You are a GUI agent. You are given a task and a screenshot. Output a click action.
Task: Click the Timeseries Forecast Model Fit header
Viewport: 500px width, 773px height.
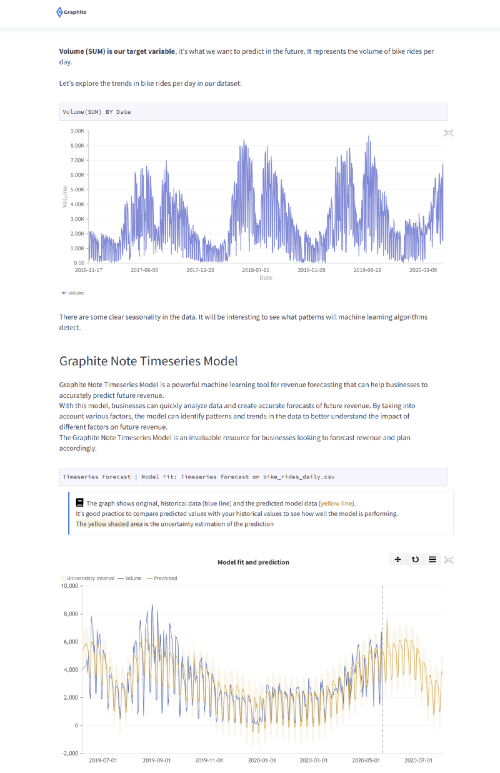253,477
